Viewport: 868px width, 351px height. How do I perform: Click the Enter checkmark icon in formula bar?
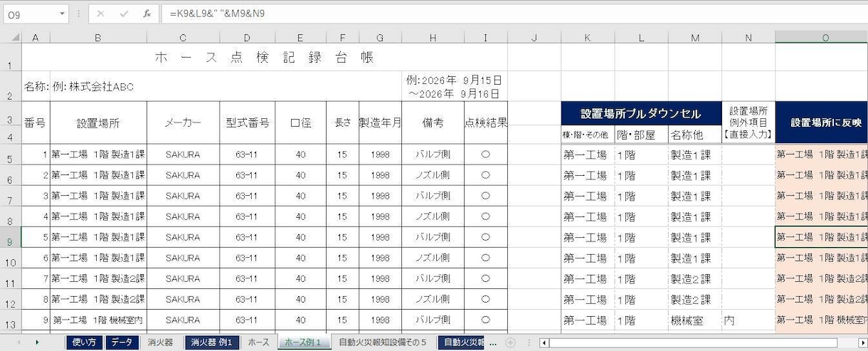point(124,13)
